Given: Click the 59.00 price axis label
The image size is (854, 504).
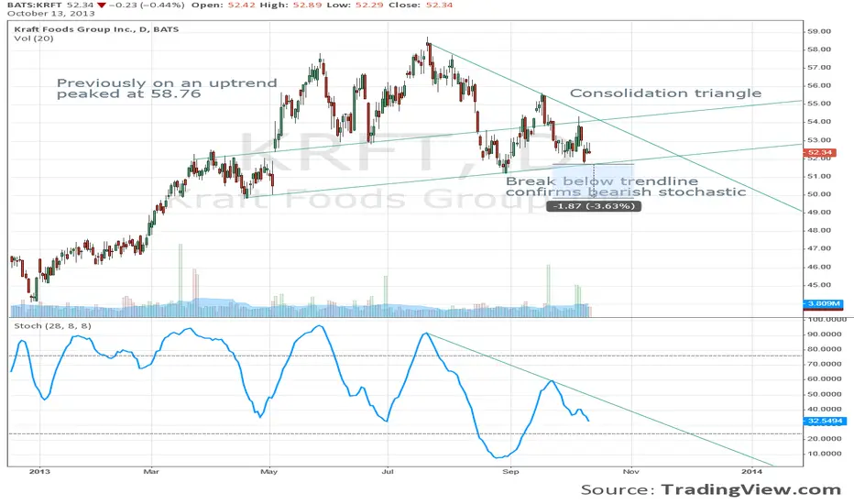Looking at the screenshot, I should [819, 31].
